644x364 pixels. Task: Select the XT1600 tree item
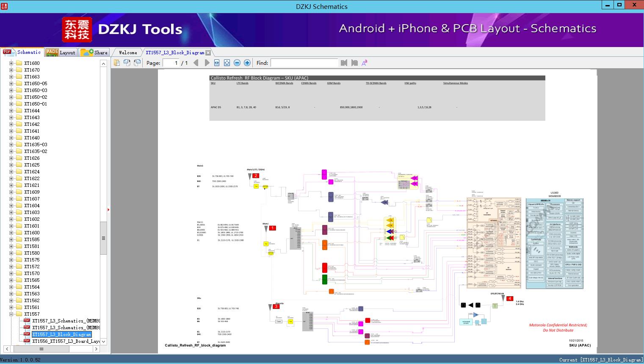tap(32, 233)
